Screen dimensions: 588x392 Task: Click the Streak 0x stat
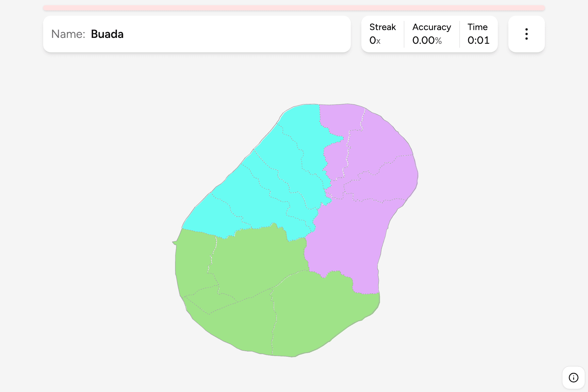coord(383,34)
